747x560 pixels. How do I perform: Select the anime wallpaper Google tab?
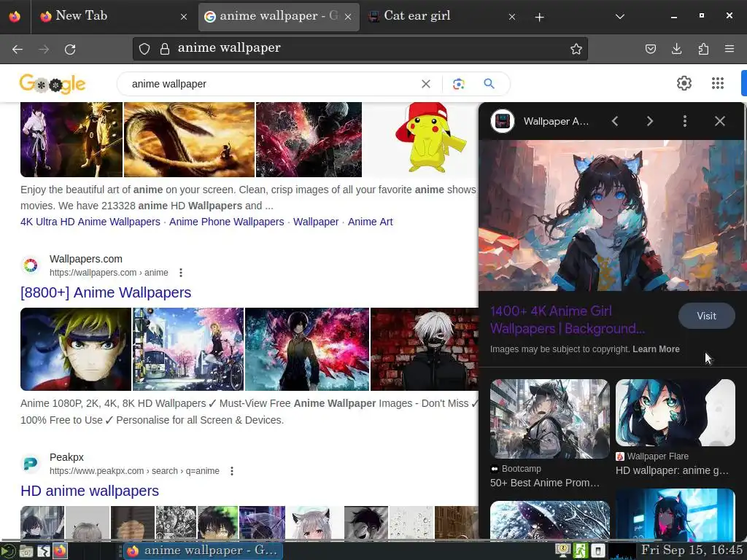pyautogui.click(x=279, y=16)
